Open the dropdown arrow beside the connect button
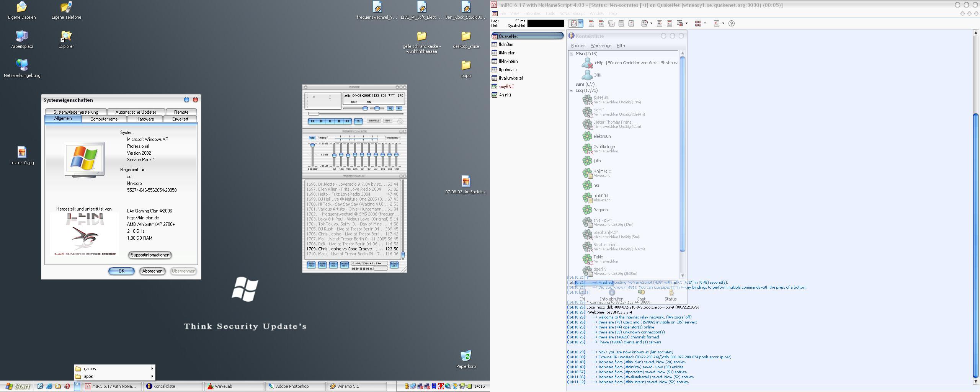980x392 pixels. (580, 23)
